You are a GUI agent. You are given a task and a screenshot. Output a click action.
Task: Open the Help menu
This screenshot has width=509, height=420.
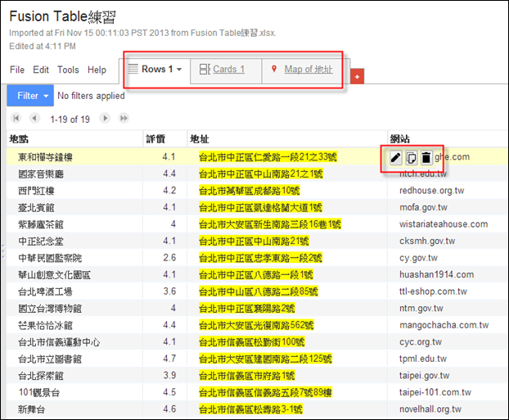click(x=97, y=70)
